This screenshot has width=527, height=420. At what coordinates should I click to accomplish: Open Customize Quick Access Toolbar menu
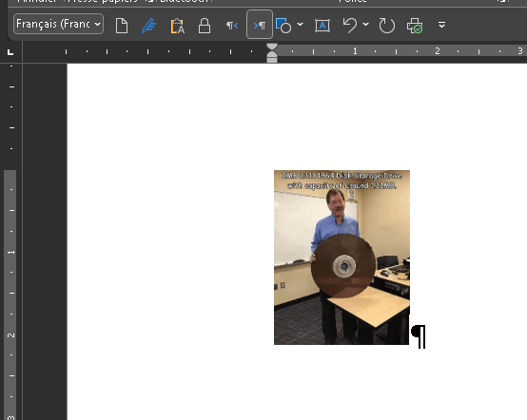click(x=441, y=25)
